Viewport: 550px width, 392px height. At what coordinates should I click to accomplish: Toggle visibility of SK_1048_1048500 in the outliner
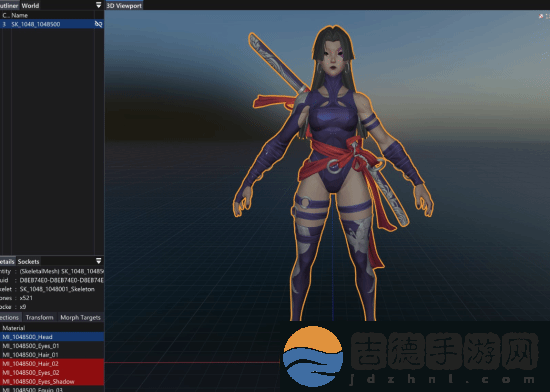[99, 24]
